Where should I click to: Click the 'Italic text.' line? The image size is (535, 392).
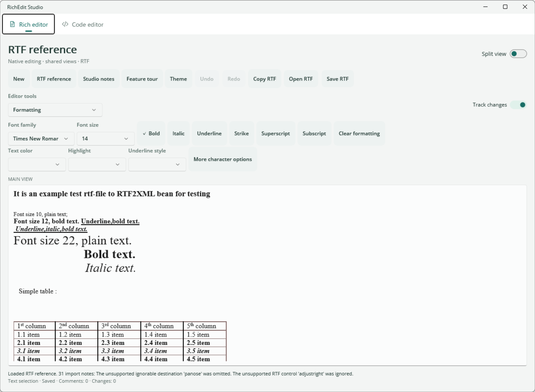pyautogui.click(x=110, y=268)
